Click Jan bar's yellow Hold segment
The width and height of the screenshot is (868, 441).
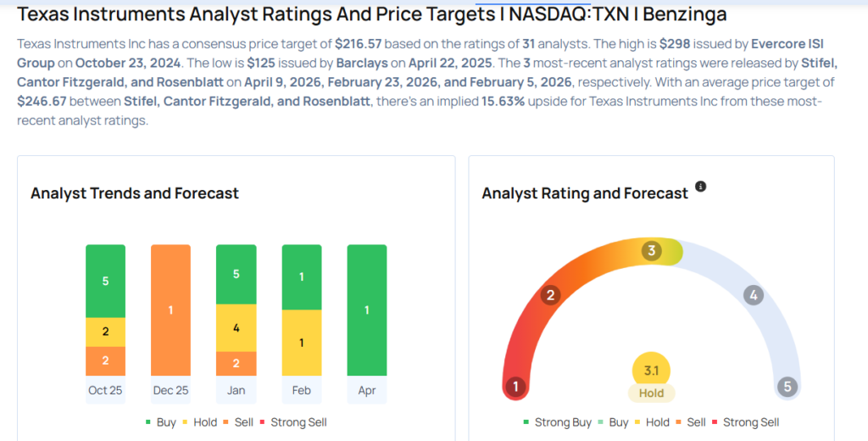pos(236,327)
